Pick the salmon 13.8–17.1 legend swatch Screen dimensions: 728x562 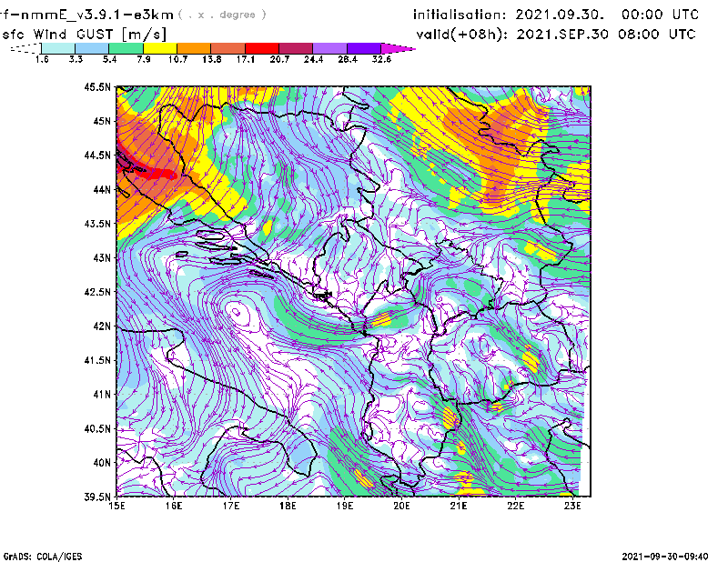[x=228, y=48]
